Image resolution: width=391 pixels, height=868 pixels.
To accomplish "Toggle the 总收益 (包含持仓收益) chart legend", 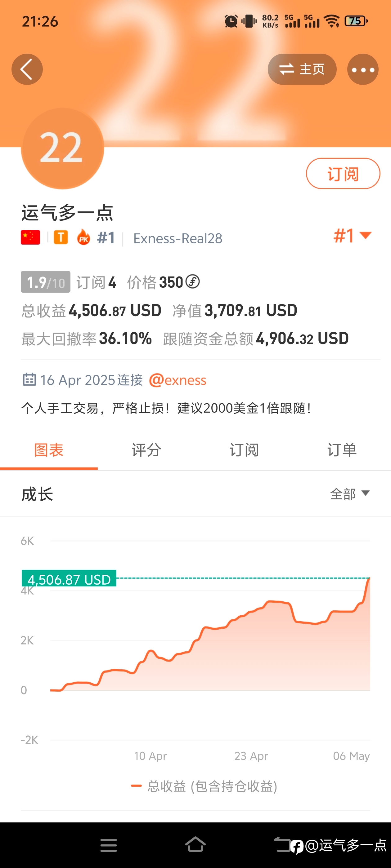I will (x=204, y=786).
